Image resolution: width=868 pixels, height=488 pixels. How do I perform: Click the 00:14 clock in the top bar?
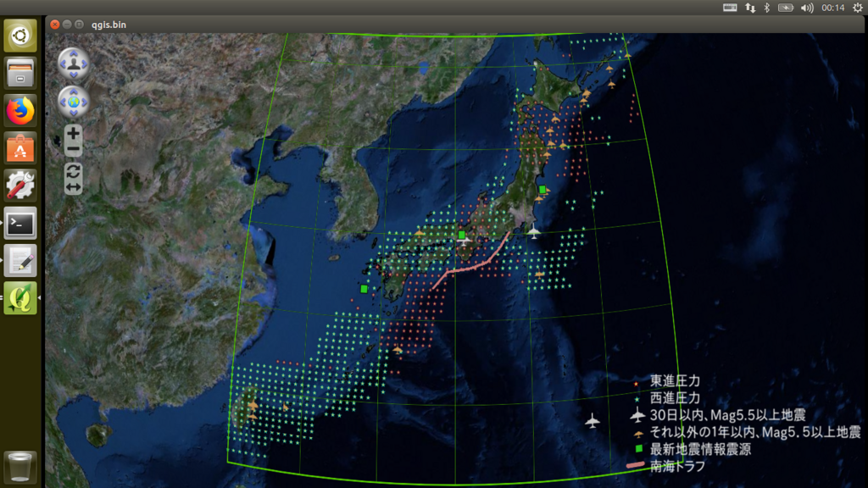point(832,8)
